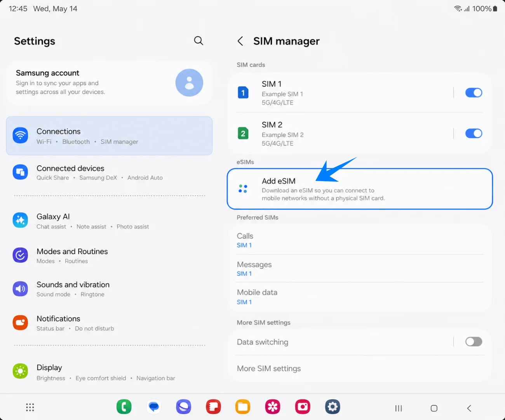505x420 pixels.
Task: Open the Connected devices category
Action: coord(109,172)
